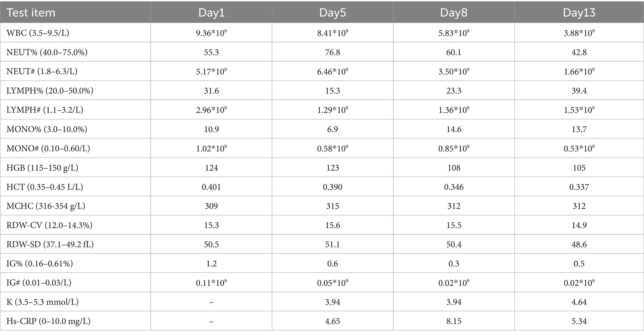Click the K Day13 value 4.64
This screenshot has width=644, height=336.
coord(579,302)
